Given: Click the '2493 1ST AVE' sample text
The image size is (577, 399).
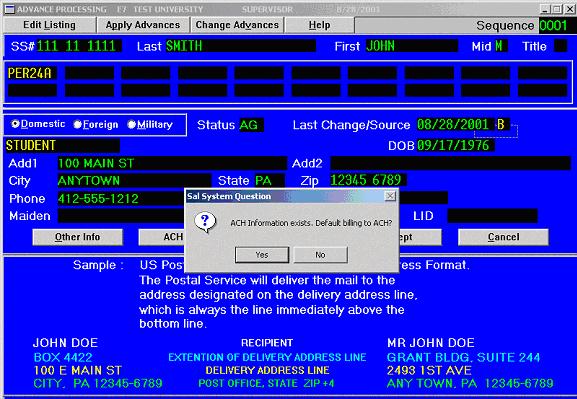Looking at the screenshot, I should [x=429, y=370].
